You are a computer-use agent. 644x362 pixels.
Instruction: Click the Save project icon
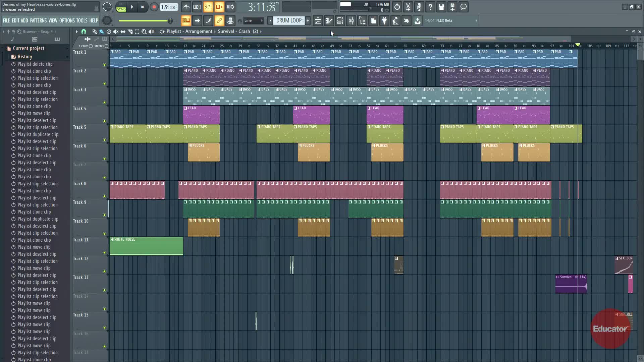[441, 7]
